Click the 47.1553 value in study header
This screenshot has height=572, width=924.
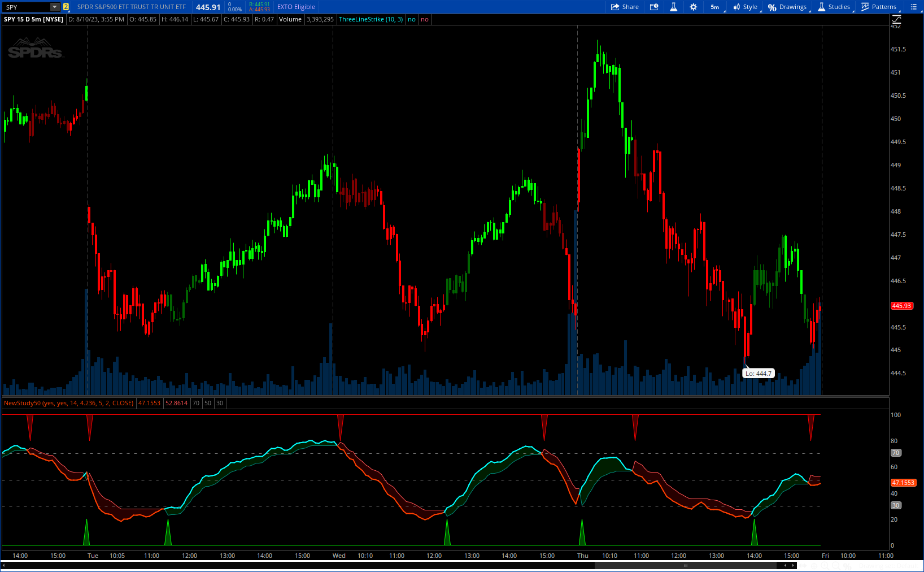(x=150, y=403)
